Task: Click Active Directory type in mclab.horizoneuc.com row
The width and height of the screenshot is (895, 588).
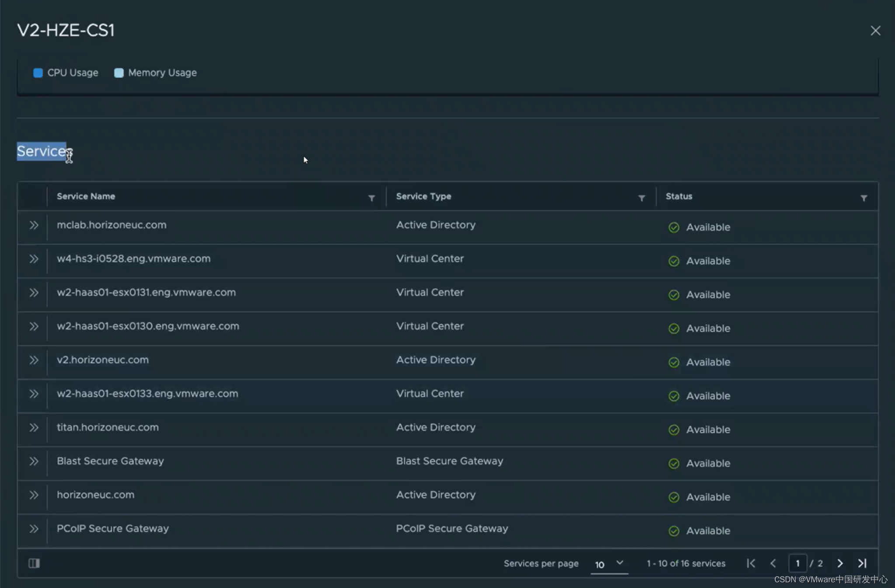Action: point(436,225)
